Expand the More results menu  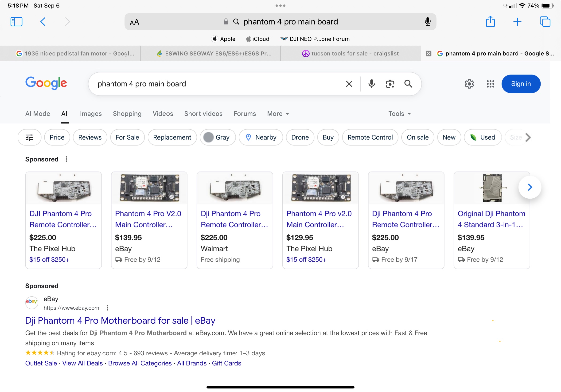tap(278, 114)
